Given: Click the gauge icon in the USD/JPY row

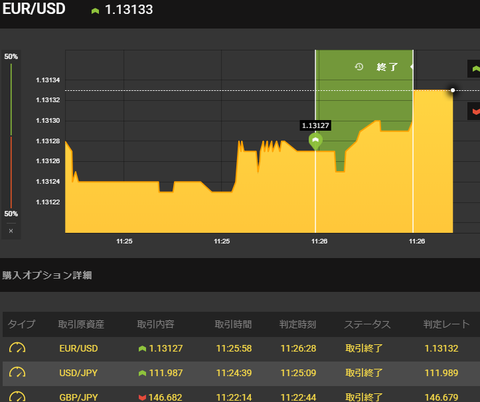Looking at the screenshot, I should point(17,373).
